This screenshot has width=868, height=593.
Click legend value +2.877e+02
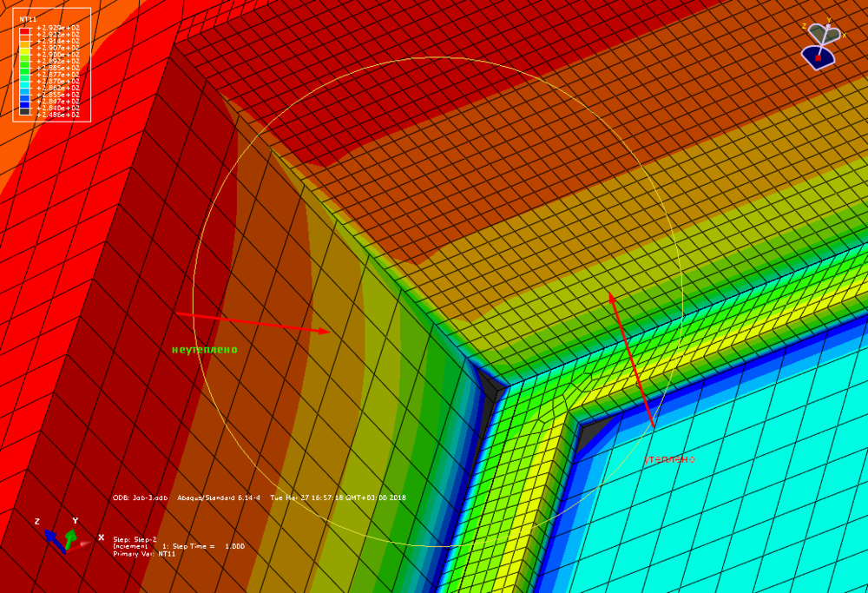pyautogui.click(x=58, y=75)
